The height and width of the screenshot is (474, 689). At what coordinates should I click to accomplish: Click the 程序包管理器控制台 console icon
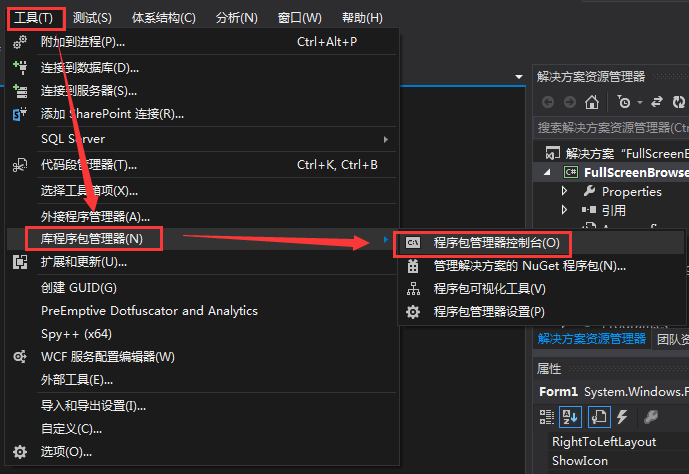click(x=413, y=243)
